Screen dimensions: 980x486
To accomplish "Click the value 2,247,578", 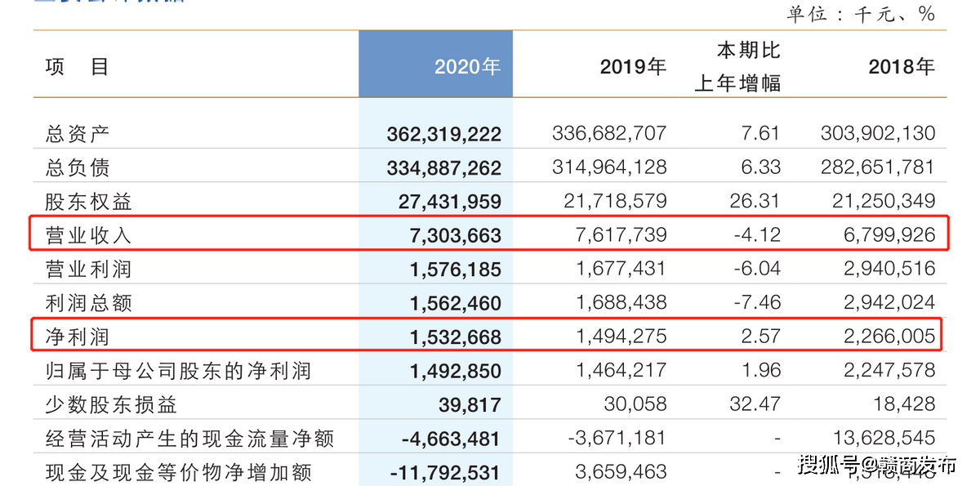I will [x=889, y=370].
